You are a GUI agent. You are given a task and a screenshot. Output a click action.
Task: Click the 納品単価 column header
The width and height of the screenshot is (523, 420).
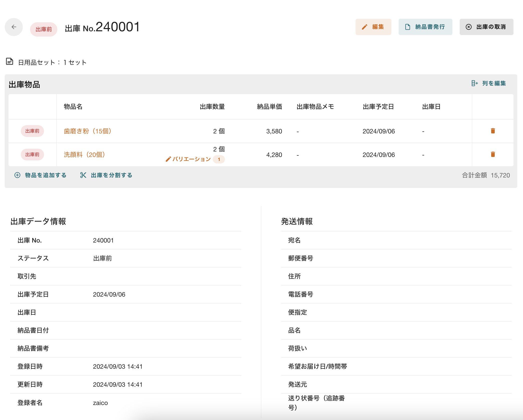tap(270, 107)
